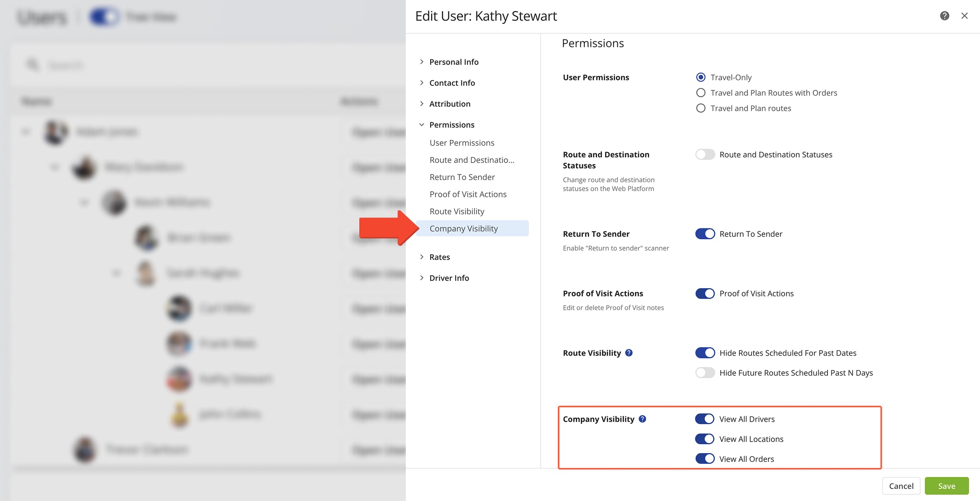Select Proof of Visit Actions in the sidebar

[x=468, y=194]
